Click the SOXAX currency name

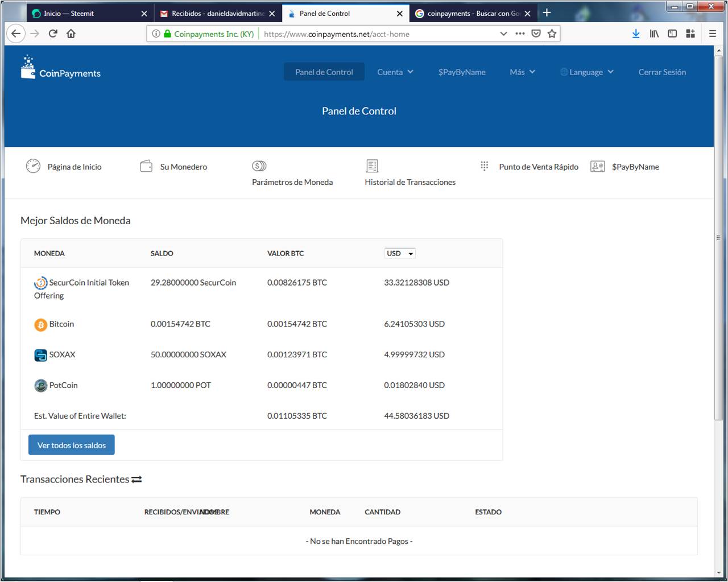pos(62,354)
